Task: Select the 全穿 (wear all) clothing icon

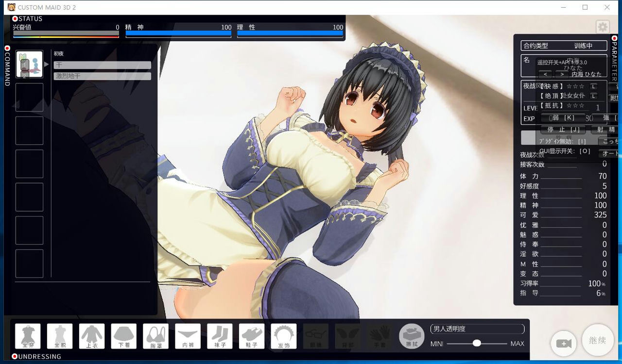Action: coord(28,336)
